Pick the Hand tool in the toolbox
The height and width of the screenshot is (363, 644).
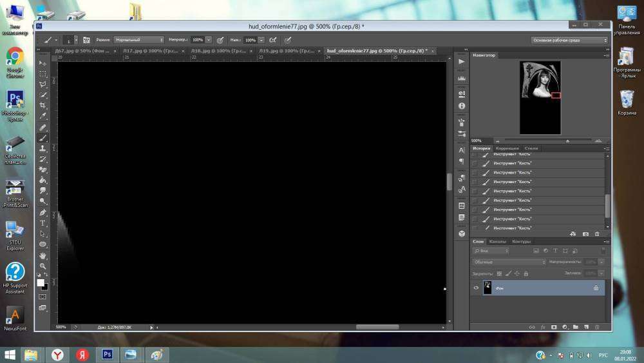coord(43,255)
